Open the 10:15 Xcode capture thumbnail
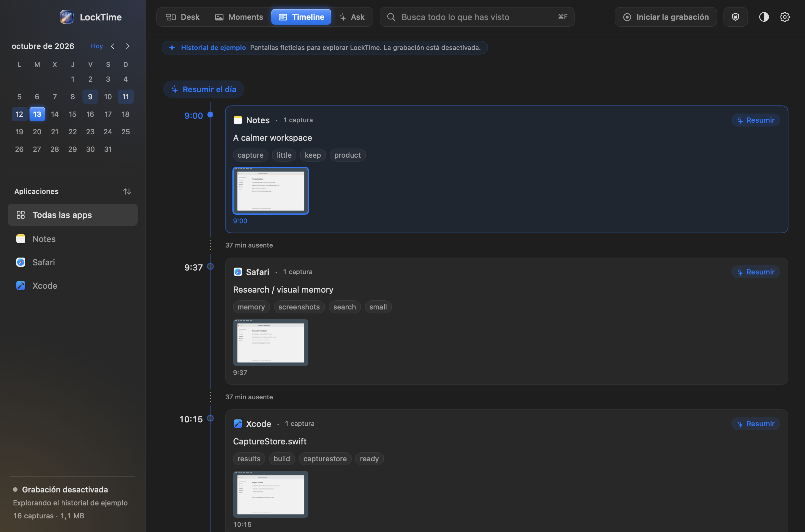The image size is (805, 532). (x=271, y=494)
